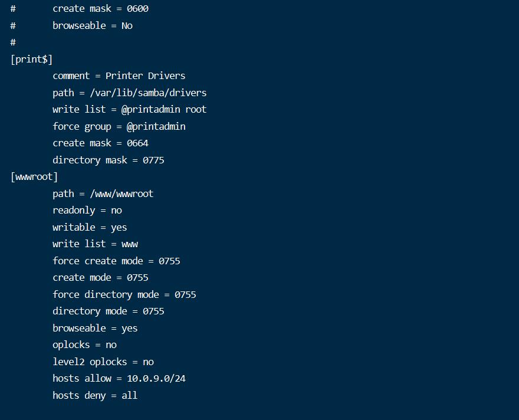Screen dimensions: 519x420
Task: Click the level2 oplocks = no line
Action: pos(103,362)
